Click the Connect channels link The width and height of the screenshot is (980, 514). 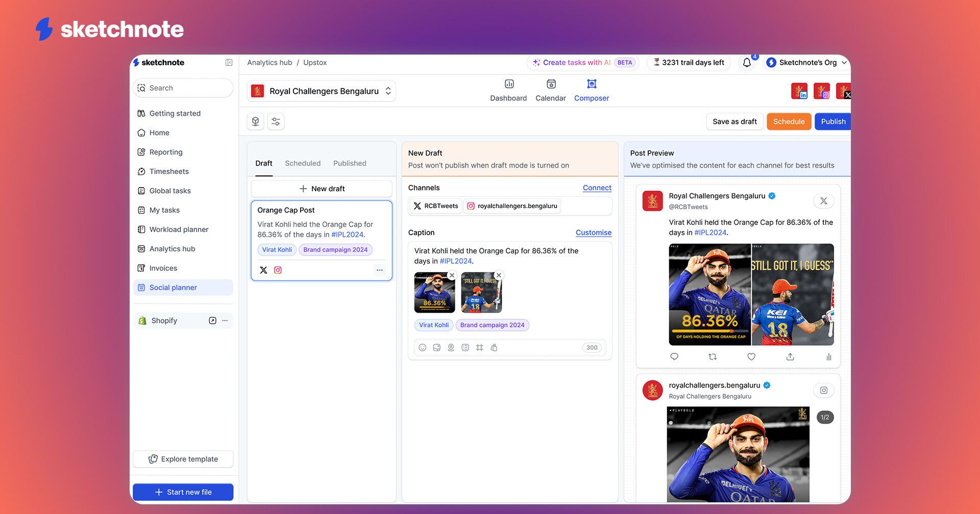(x=597, y=188)
